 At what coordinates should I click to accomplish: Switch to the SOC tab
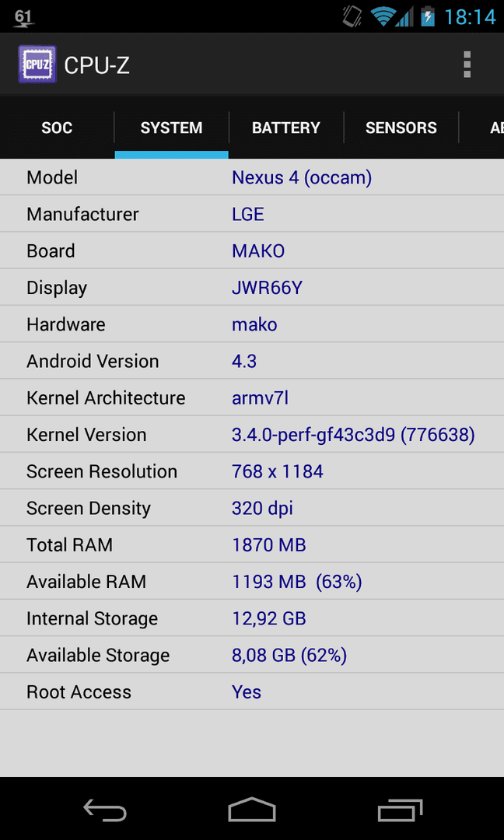click(57, 128)
